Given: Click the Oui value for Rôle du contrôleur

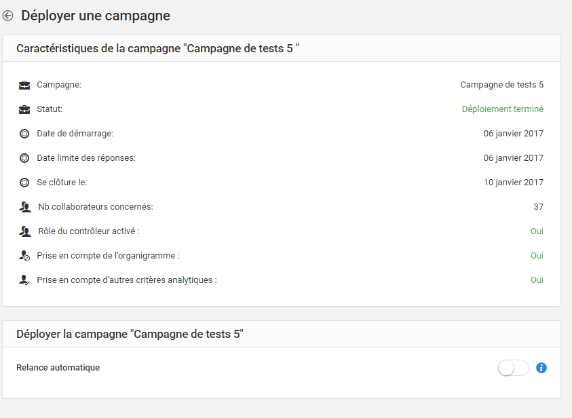Looking at the screenshot, I should click(x=537, y=231).
